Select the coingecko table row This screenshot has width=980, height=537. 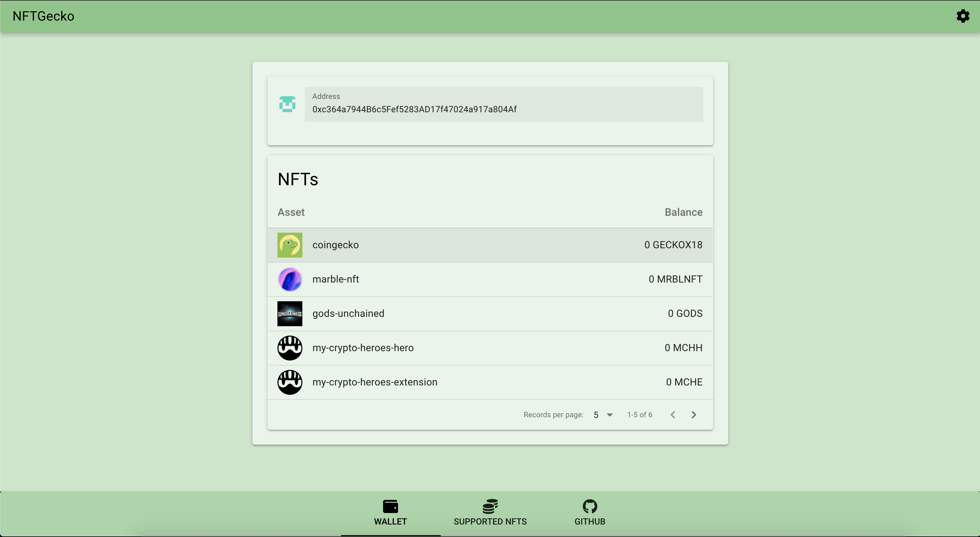coord(490,245)
